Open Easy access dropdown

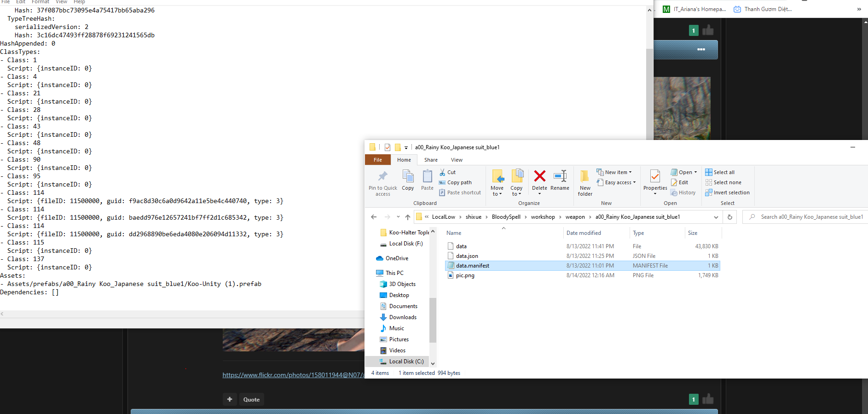pyautogui.click(x=616, y=182)
